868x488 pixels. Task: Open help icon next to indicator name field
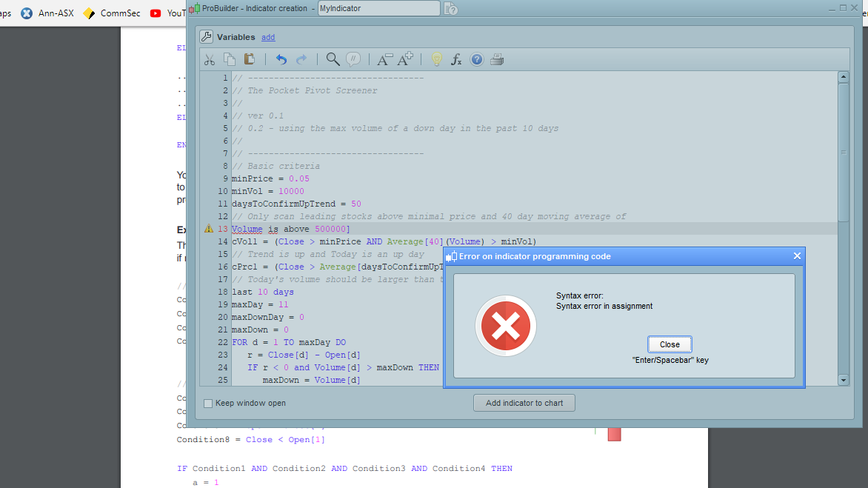tap(450, 9)
